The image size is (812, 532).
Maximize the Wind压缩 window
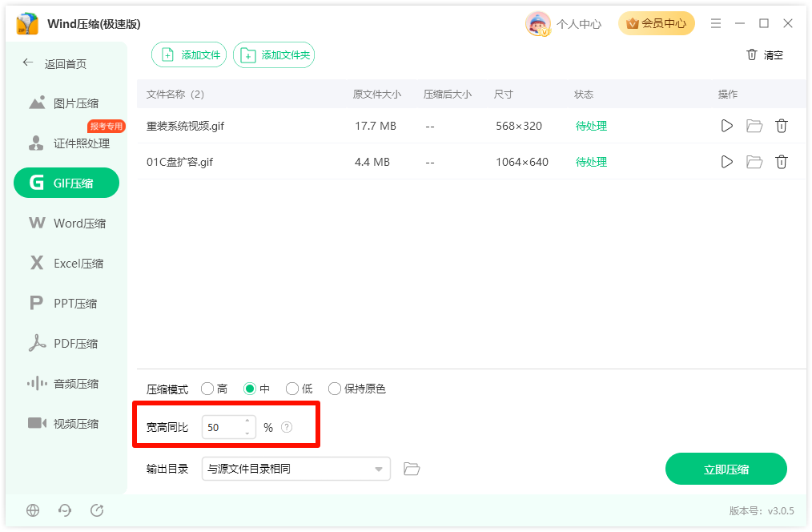click(764, 23)
